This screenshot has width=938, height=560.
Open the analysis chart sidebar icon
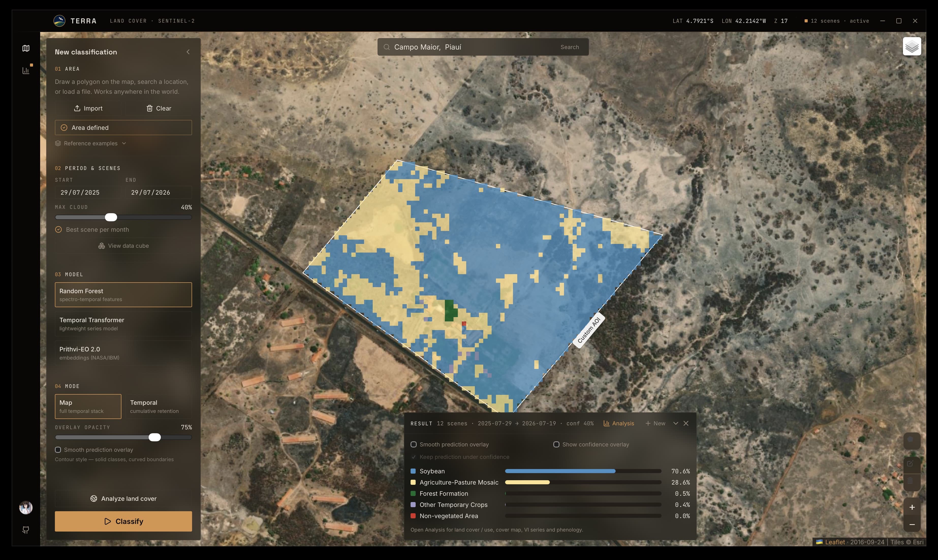point(26,71)
